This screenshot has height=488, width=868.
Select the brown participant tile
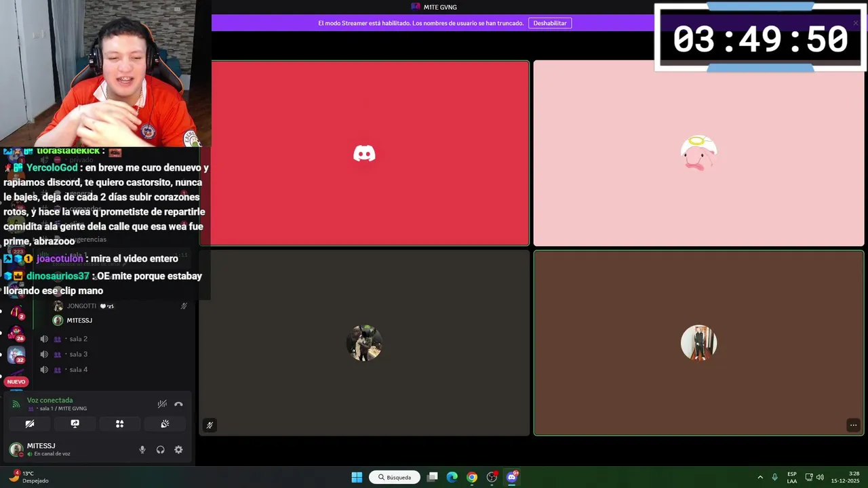tap(698, 343)
